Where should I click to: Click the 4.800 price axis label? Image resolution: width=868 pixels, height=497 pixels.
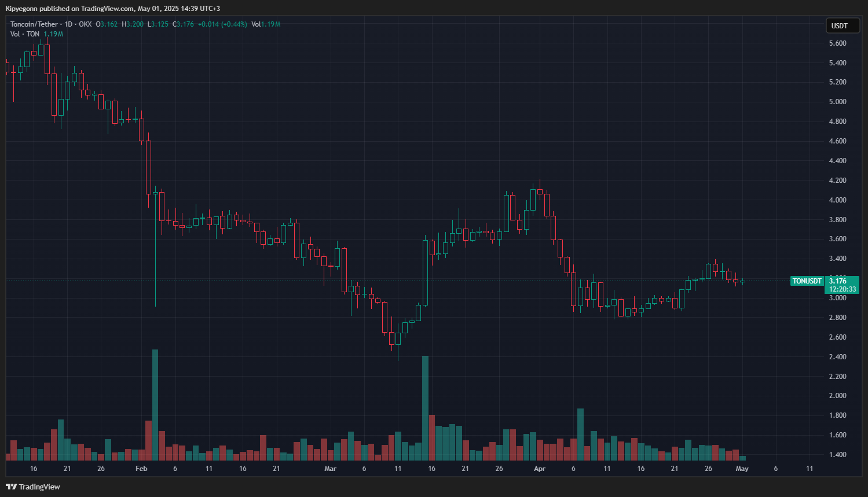(x=837, y=122)
